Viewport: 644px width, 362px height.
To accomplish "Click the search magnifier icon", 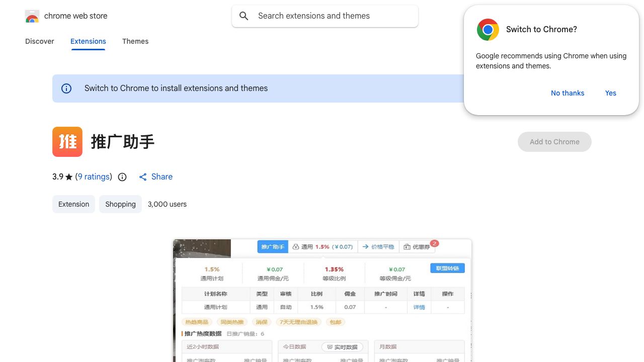I will click(x=244, y=16).
